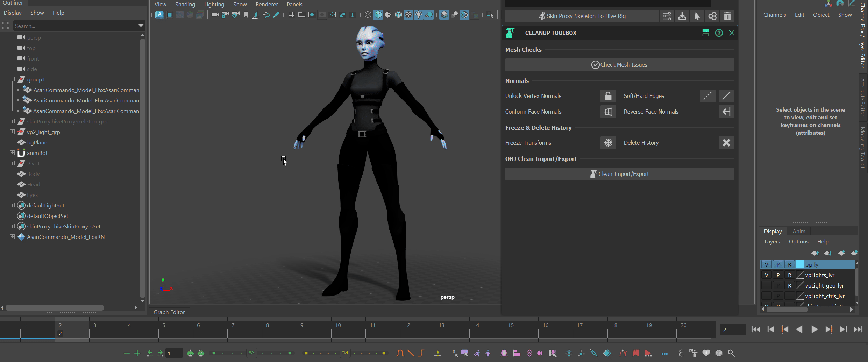Image resolution: width=868 pixels, height=362 pixels.
Task: Toggle playback P box of vpLights_lyr
Action: (778, 275)
